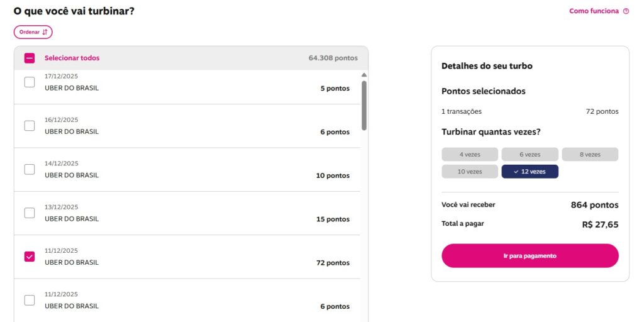Click the help question mark icon
This screenshot has width=644, height=322.
[x=626, y=11]
